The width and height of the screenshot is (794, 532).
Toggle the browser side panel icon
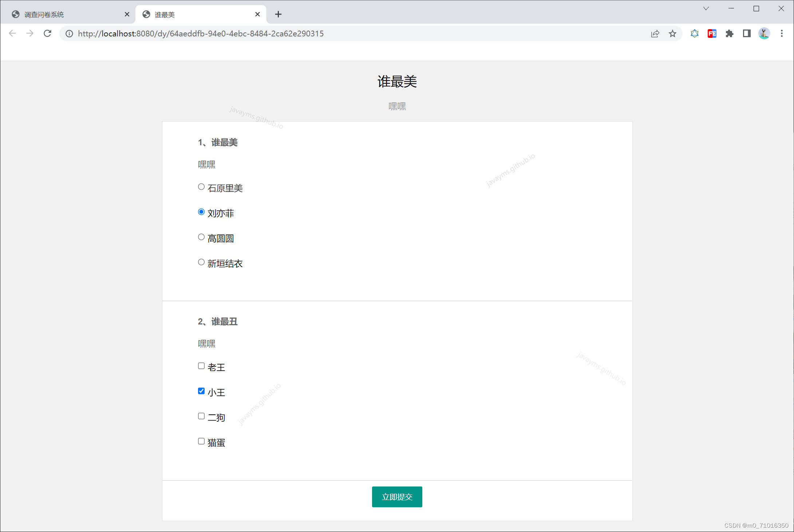click(747, 34)
